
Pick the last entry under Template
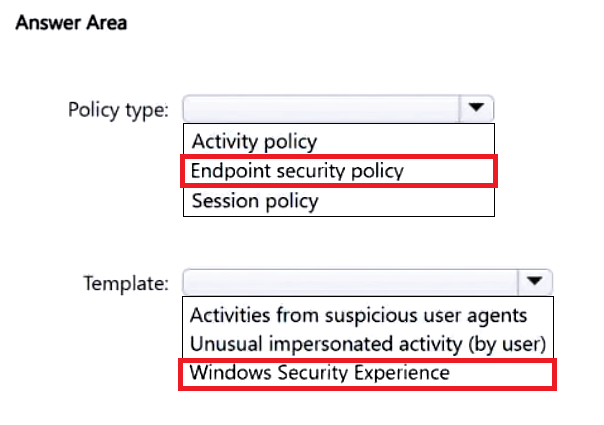(320, 373)
